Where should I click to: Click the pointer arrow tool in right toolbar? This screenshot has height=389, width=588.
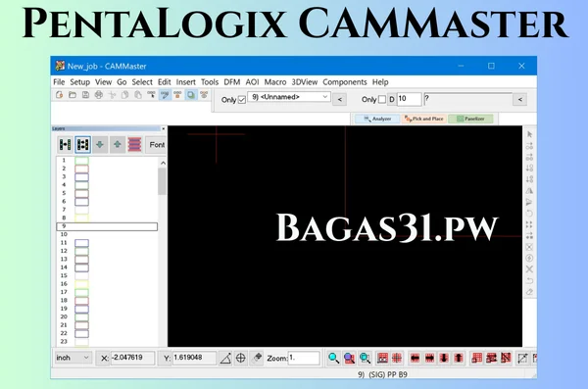(529, 134)
